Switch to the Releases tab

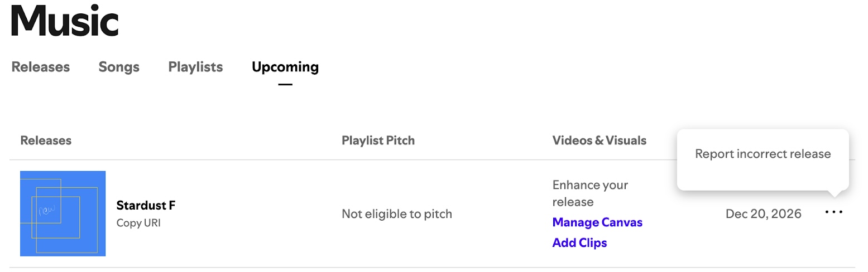pos(41,67)
